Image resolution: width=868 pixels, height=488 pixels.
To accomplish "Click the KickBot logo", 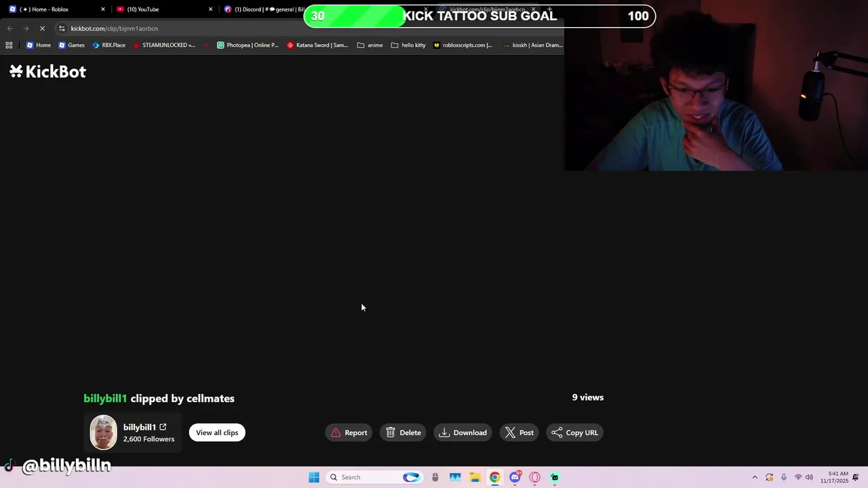I will (47, 72).
